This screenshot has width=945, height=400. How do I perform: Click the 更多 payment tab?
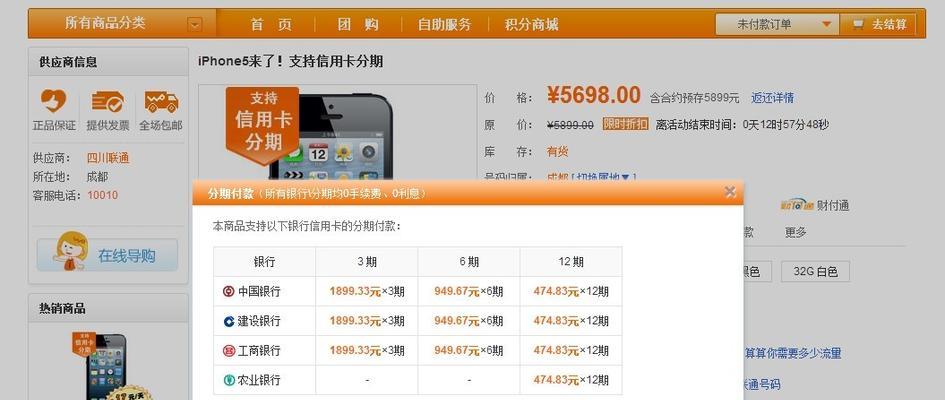point(796,233)
